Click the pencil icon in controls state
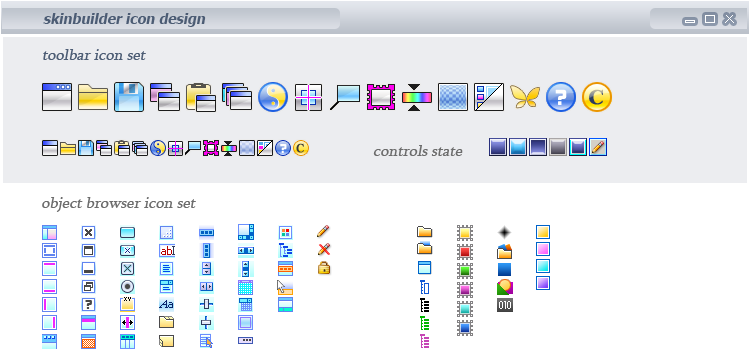750x364 pixels. pyautogui.click(x=598, y=147)
